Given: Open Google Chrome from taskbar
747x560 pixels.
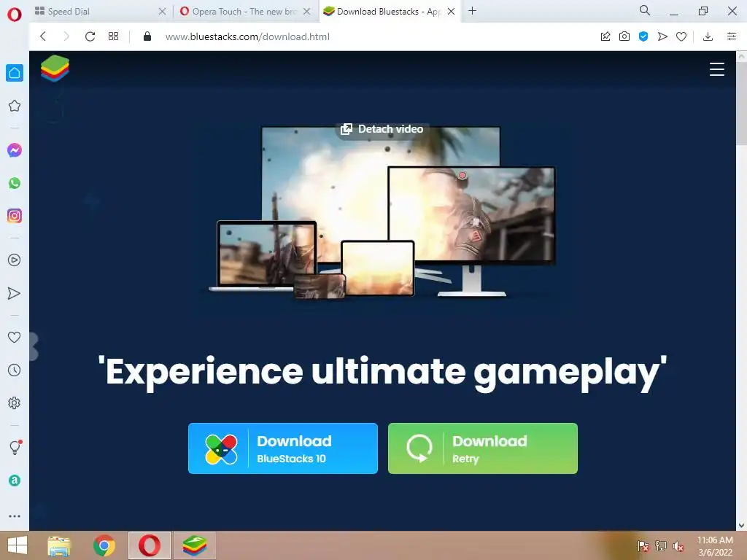Looking at the screenshot, I should 104,545.
